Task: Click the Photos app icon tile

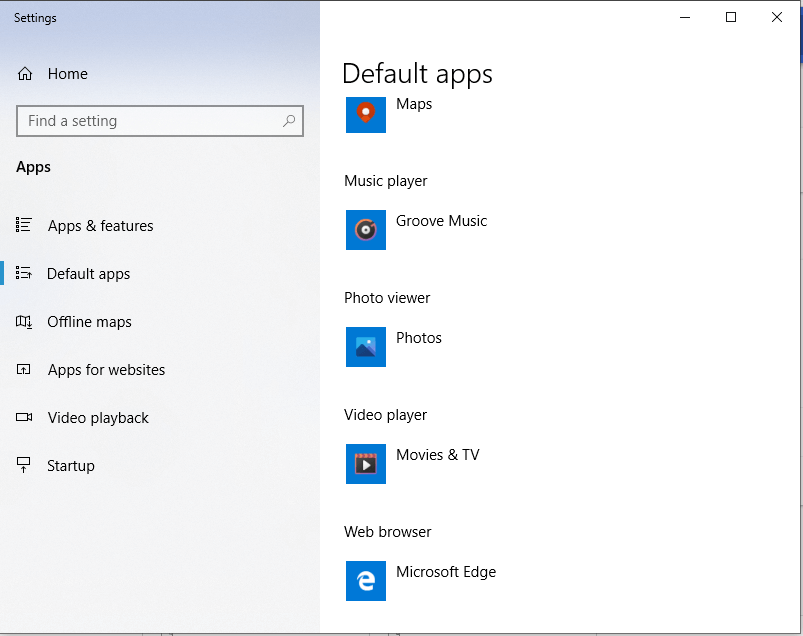Action: point(366,347)
